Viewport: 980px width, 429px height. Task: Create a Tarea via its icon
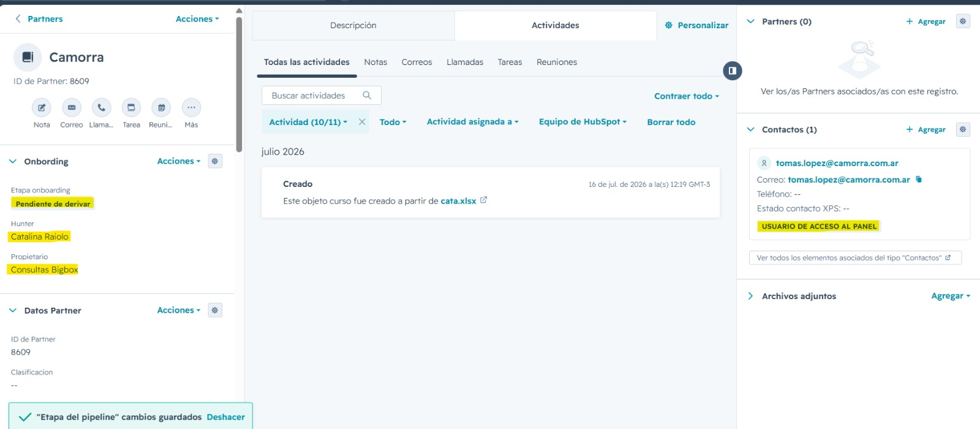point(131,107)
